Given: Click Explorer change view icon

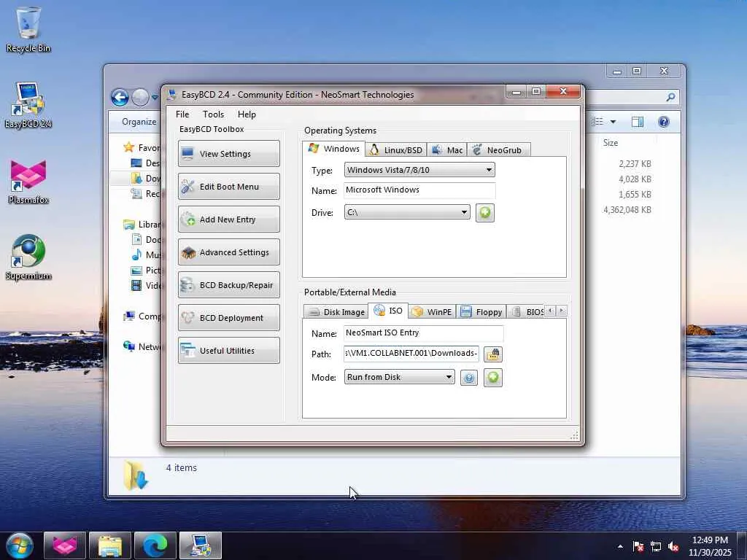Looking at the screenshot, I should (597, 122).
